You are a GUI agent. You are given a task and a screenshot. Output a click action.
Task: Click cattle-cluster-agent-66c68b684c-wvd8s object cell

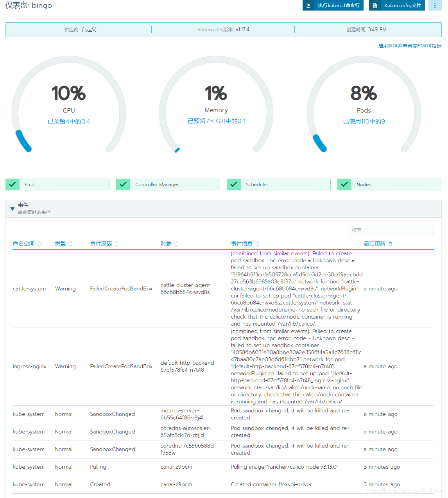click(x=186, y=289)
